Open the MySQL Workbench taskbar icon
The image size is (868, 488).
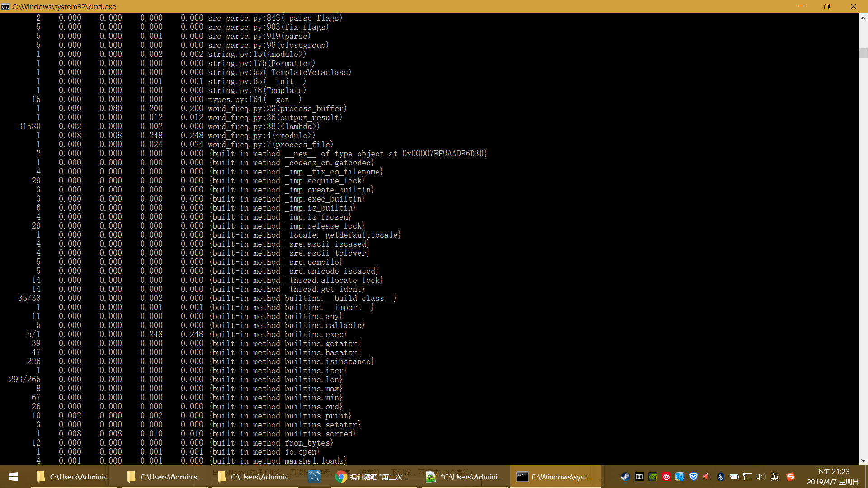tap(314, 477)
